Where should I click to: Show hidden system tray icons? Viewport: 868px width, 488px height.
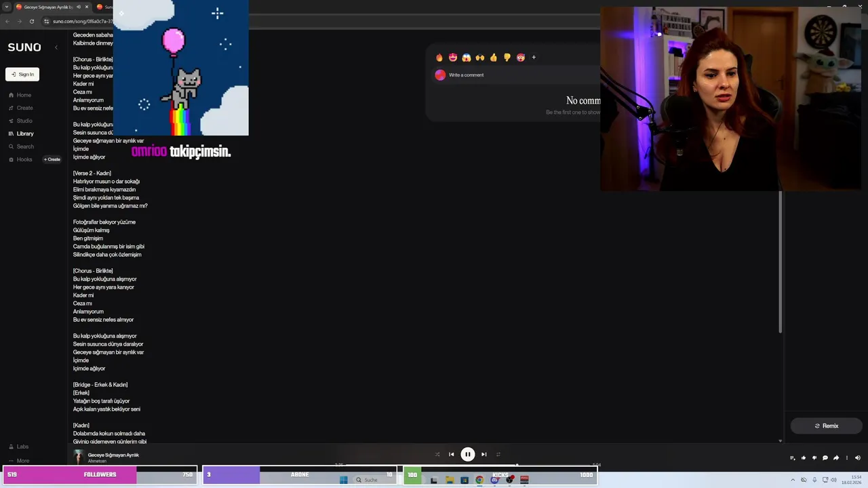point(793,480)
